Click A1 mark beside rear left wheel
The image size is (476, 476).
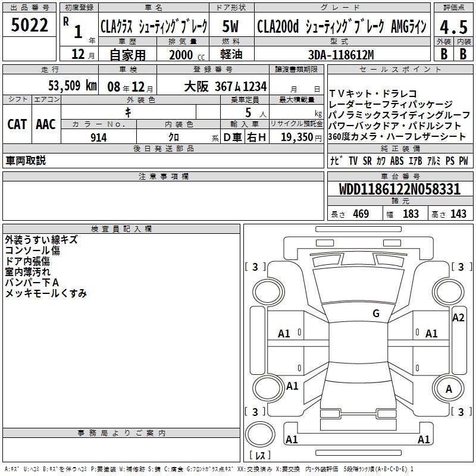click(x=292, y=386)
